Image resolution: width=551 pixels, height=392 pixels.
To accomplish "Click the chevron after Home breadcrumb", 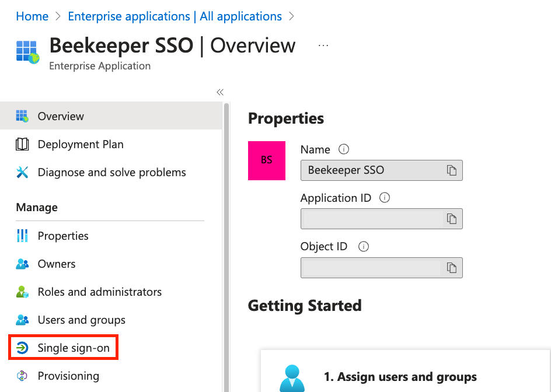I will 58,16.
